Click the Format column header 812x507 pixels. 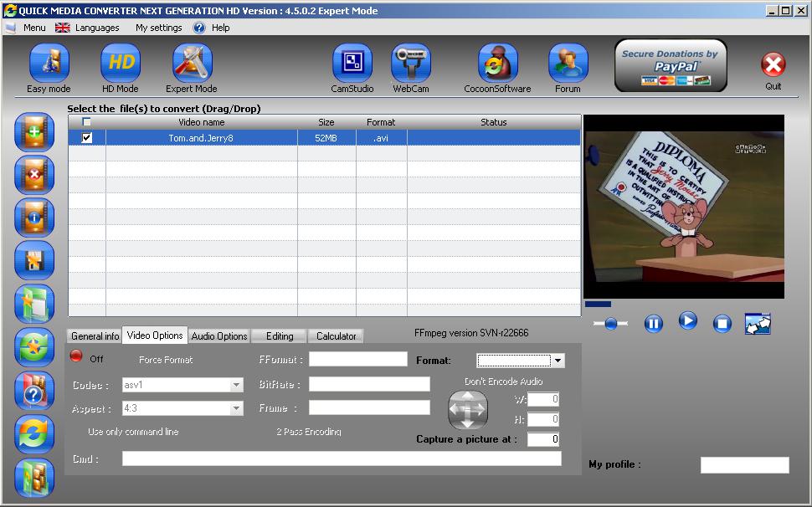pyautogui.click(x=381, y=122)
